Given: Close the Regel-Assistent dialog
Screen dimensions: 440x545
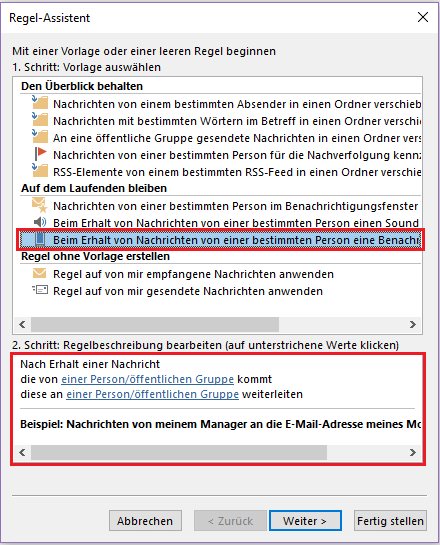Looking at the screenshot, I should coord(423,17).
